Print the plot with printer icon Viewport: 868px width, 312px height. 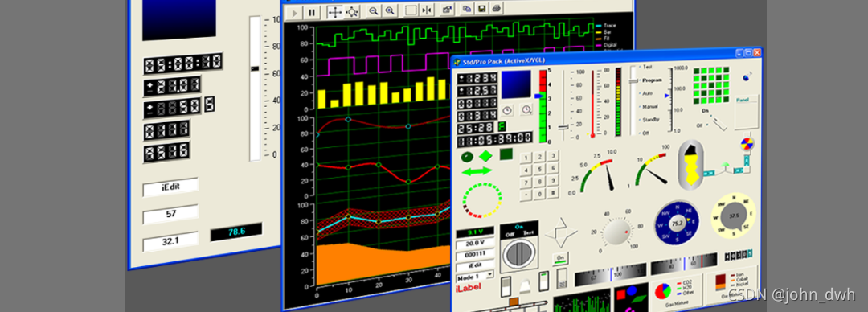[497, 8]
